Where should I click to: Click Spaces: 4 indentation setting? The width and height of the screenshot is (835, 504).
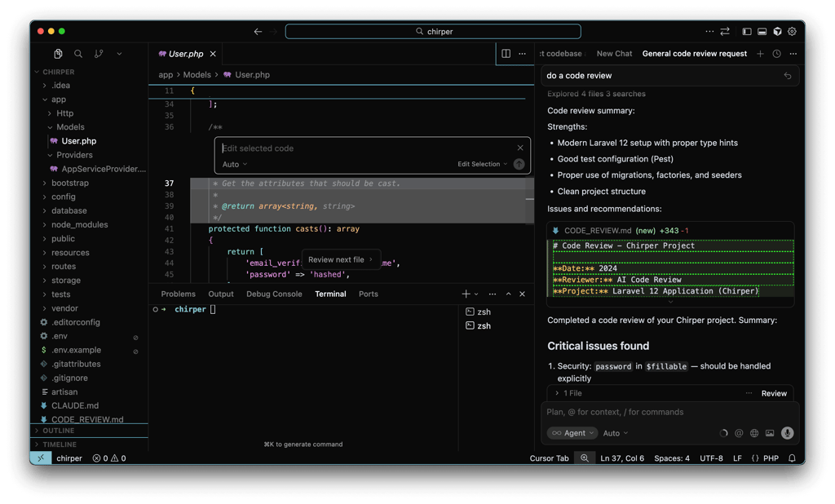(x=672, y=458)
